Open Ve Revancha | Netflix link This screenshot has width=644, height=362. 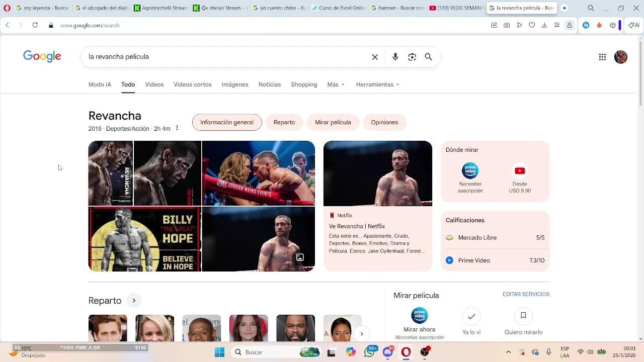point(357,226)
